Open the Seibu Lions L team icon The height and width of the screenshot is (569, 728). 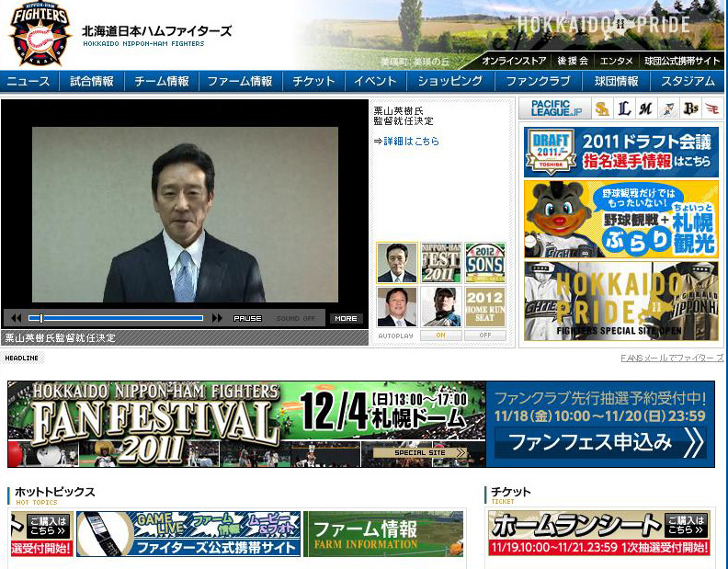tap(624, 109)
